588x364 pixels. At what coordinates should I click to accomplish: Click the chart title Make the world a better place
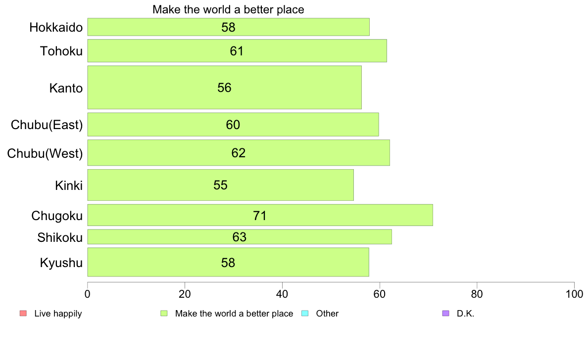[228, 9]
